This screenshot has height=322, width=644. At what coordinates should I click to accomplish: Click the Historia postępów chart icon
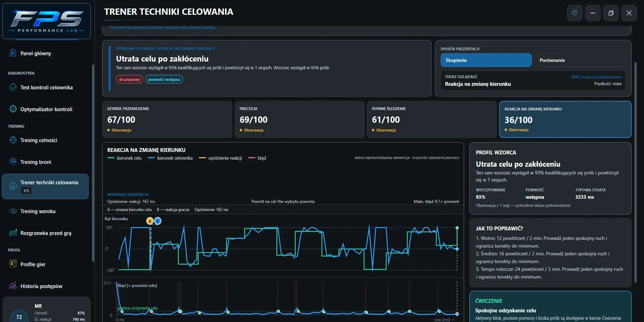(x=13, y=286)
